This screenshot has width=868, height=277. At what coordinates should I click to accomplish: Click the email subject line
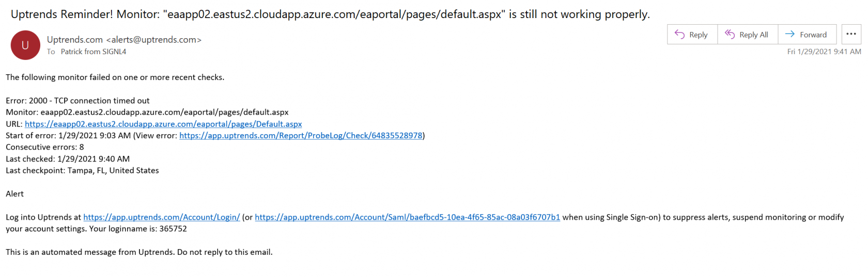[x=330, y=14]
